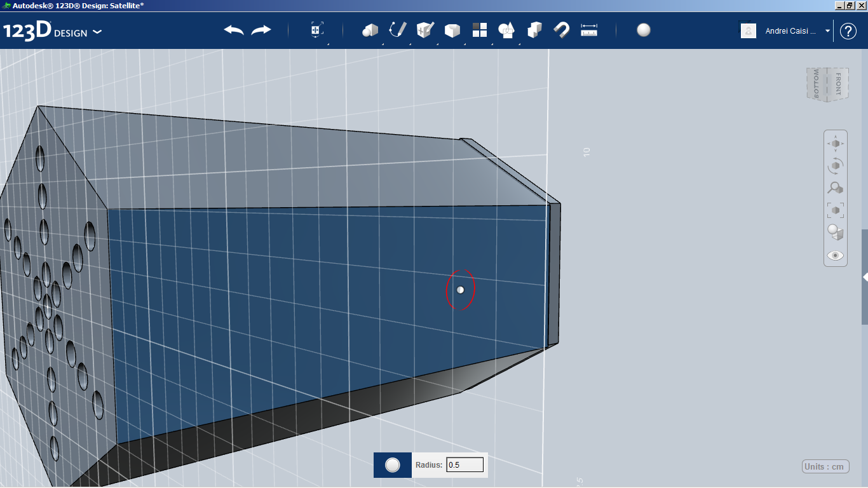Click the user profile avatar

pyautogui.click(x=749, y=30)
